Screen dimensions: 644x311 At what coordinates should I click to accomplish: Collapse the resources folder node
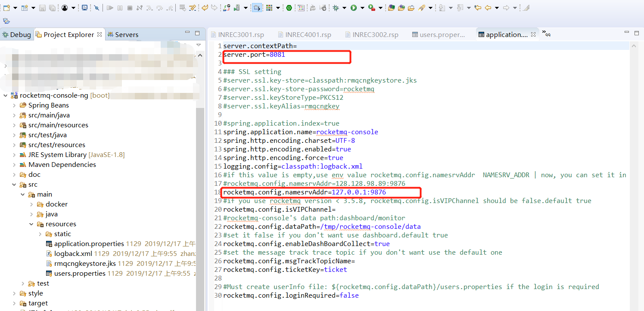pyautogui.click(x=31, y=224)
